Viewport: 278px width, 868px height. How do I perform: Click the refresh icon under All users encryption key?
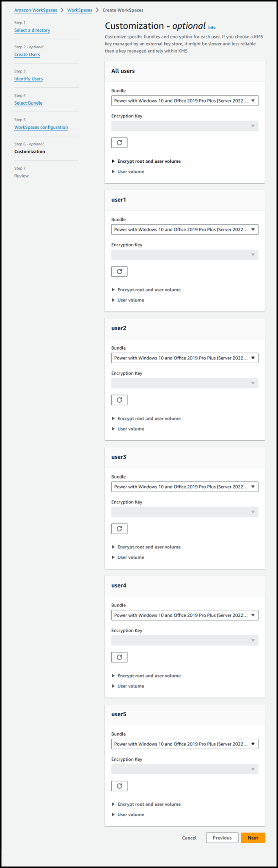119,142
